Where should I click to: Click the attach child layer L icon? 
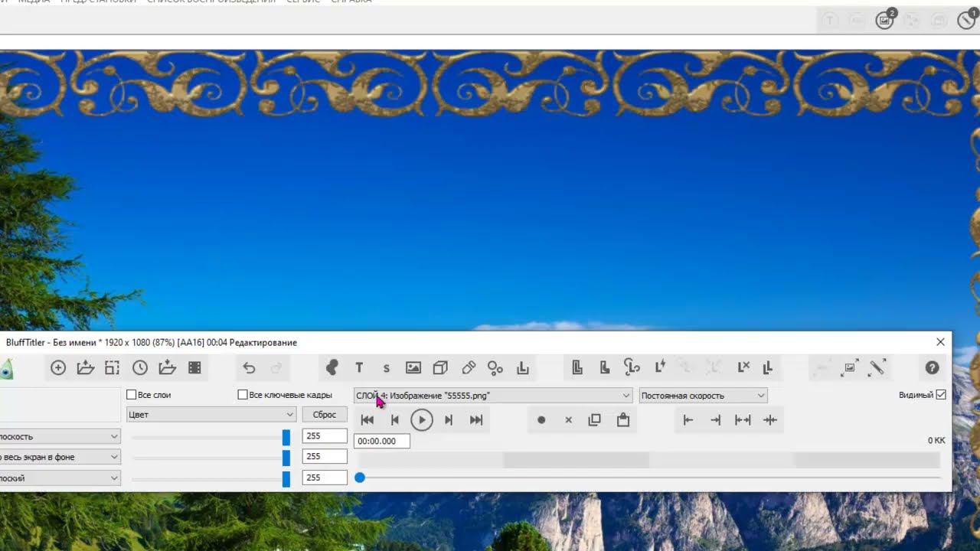[x=523, y=368]
